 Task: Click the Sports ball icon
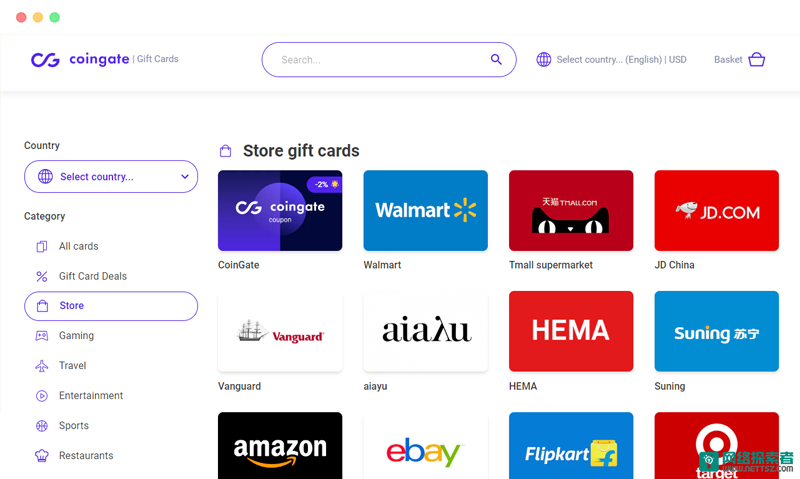[42, 425]
